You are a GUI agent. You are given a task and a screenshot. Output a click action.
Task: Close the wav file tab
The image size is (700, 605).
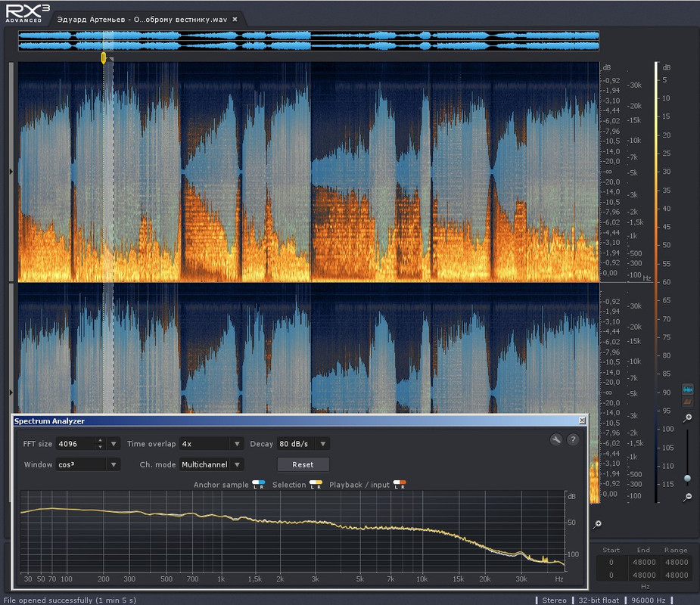pos(235,19)
